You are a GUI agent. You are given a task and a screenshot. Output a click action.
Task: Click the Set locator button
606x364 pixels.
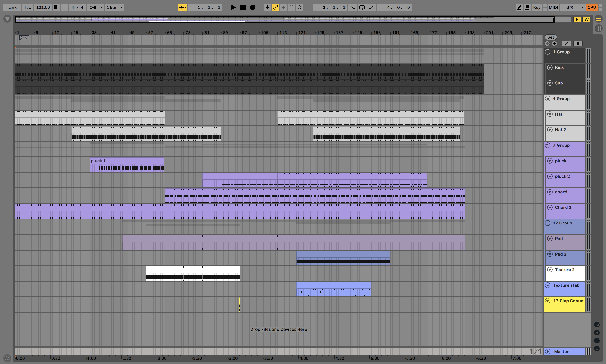551,37
